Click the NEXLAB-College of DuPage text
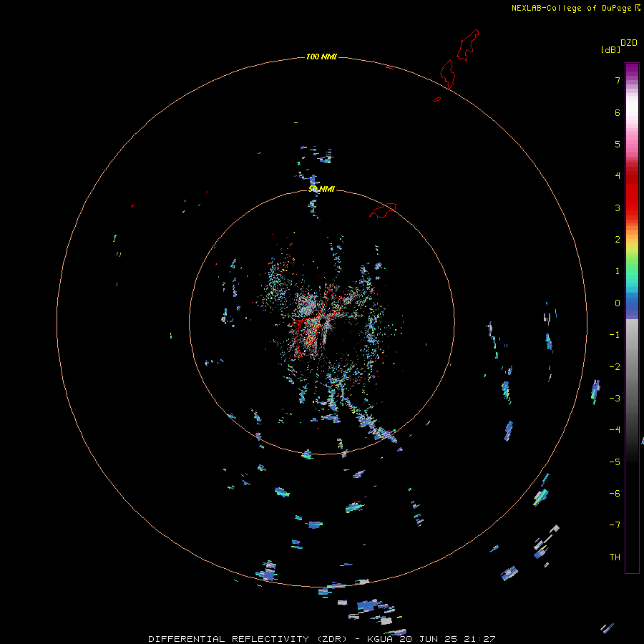Image resolution: width=644 pixels, height=644 pixels. click(x=571, y=8)
